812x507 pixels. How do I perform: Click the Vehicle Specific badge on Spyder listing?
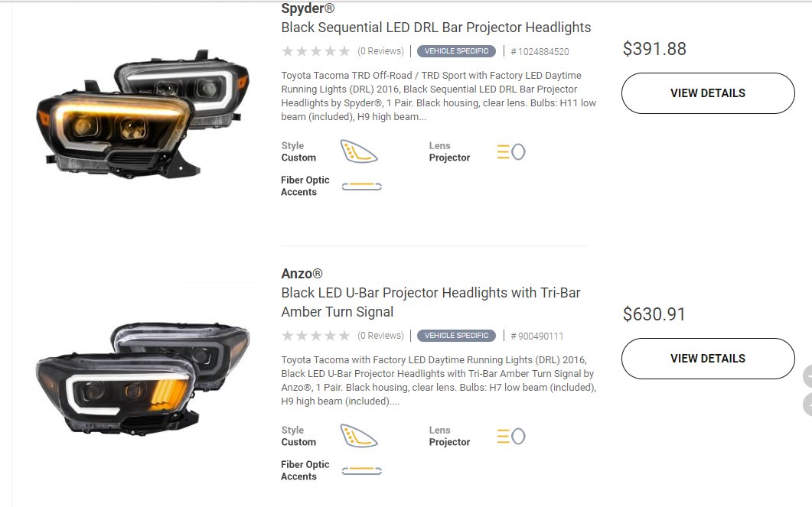456,51
